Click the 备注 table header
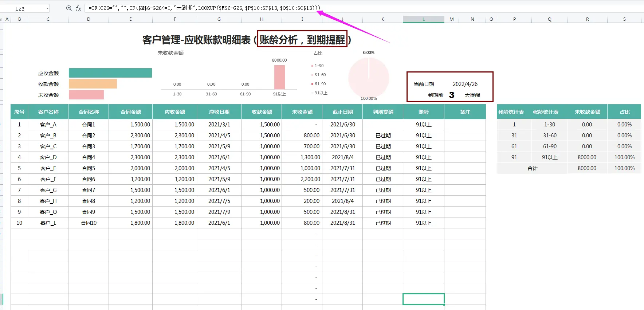The width and height of the screenshot is (644, 310). click(x=465, y=112)
